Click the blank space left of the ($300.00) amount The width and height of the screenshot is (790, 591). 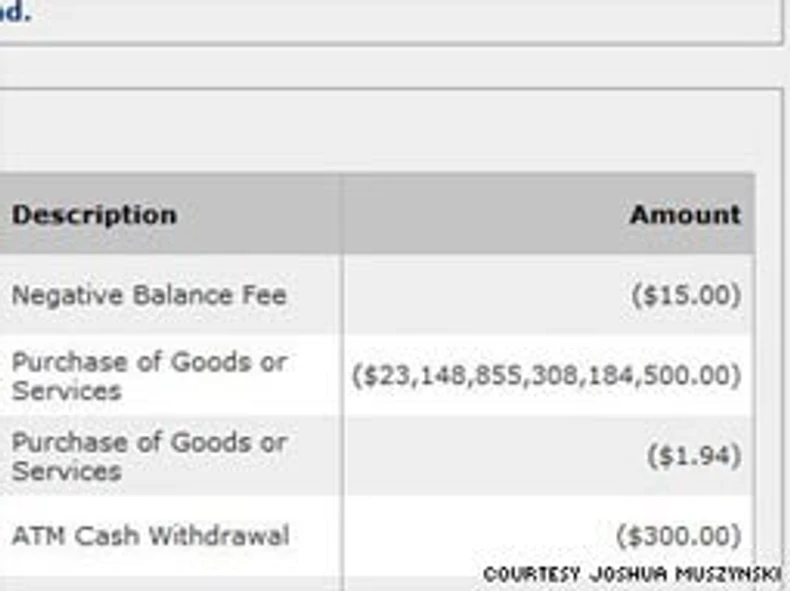470,535
